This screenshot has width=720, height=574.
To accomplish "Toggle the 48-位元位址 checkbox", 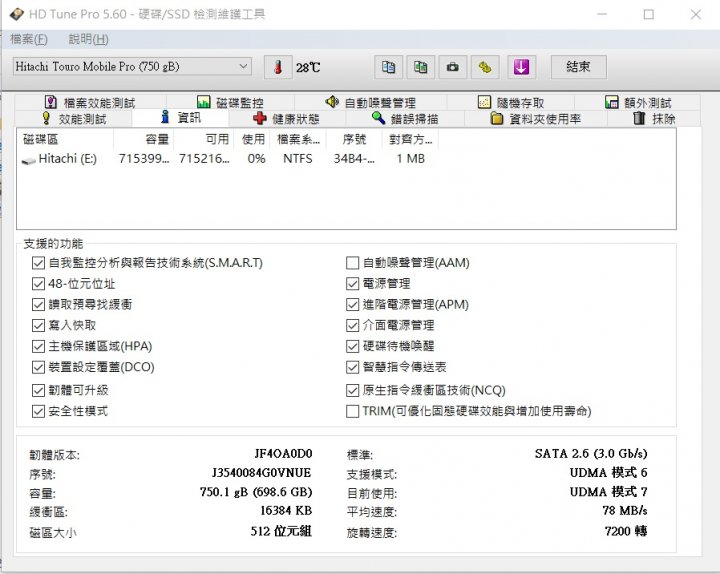I will [x=38, y=284].
